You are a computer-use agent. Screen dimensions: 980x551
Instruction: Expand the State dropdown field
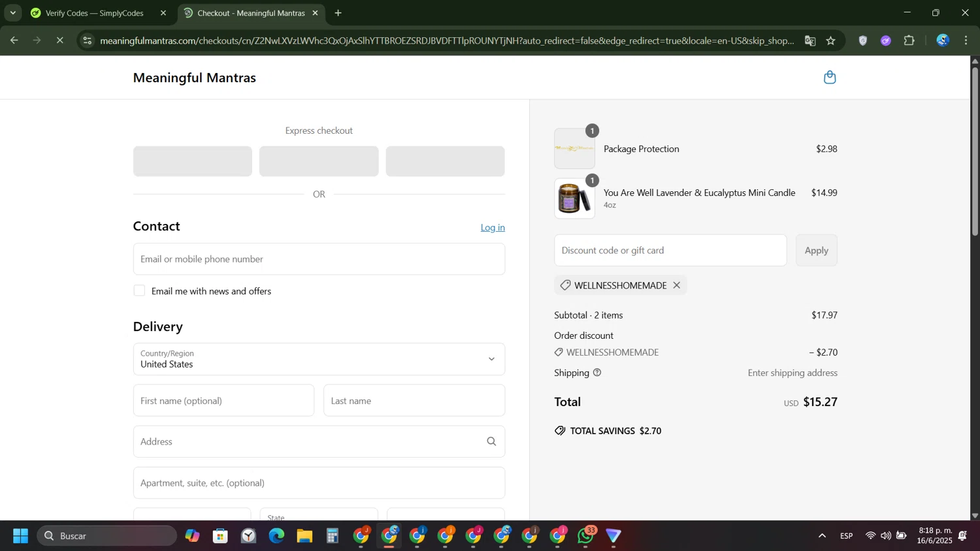[319, 514]
